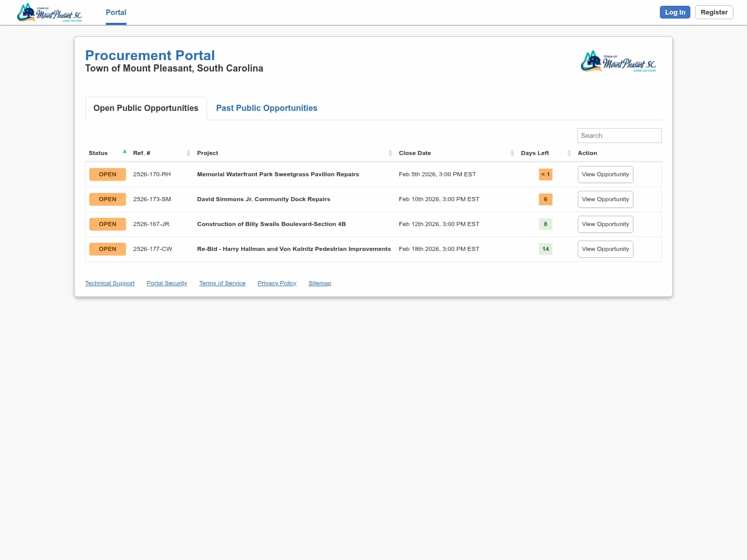Click the Mount Pleasant logo beside portal title
Screen dimensions: 747x560
tap(618, 62)
